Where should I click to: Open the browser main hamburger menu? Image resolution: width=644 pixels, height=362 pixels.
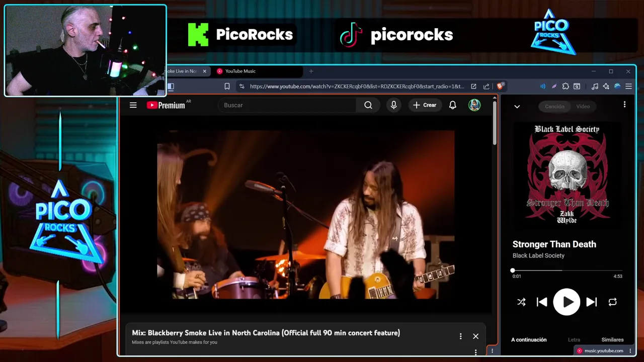coord(628,86)
